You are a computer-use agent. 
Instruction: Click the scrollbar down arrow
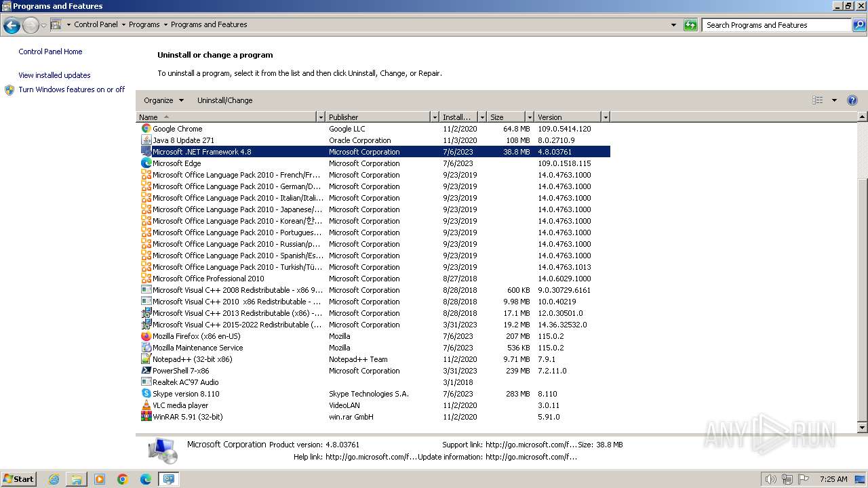point(863,428)
